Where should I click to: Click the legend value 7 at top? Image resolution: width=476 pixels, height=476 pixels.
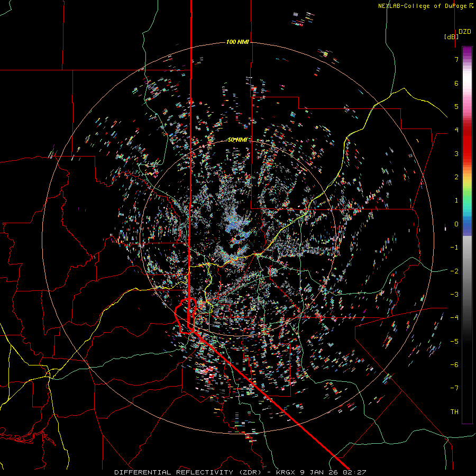coord(456,59)
